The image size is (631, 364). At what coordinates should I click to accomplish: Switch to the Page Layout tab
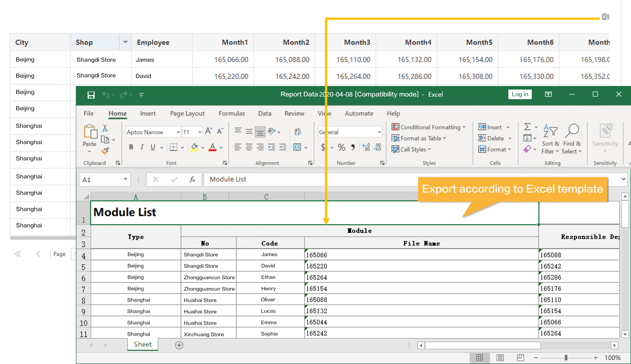click(x=187, y=113)
